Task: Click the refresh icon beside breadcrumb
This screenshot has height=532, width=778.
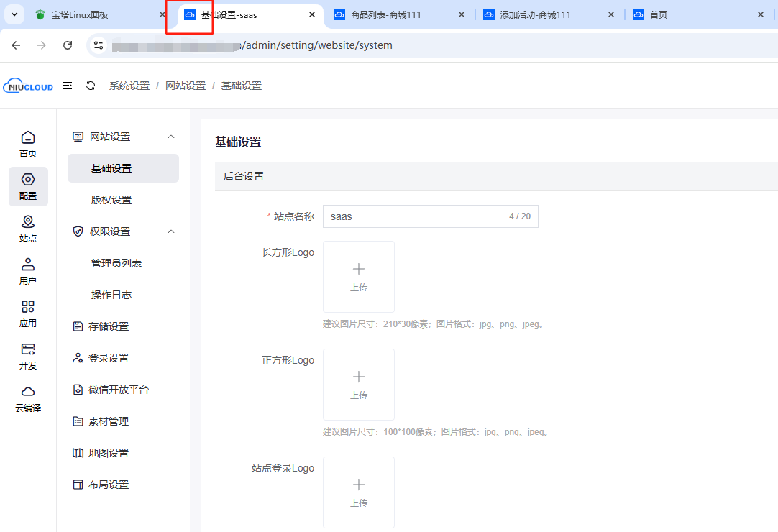Action: [91, 86]
